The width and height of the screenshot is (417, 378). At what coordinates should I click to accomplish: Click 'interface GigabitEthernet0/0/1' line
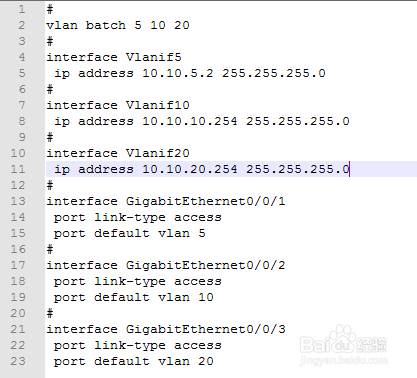click(166, 201)
